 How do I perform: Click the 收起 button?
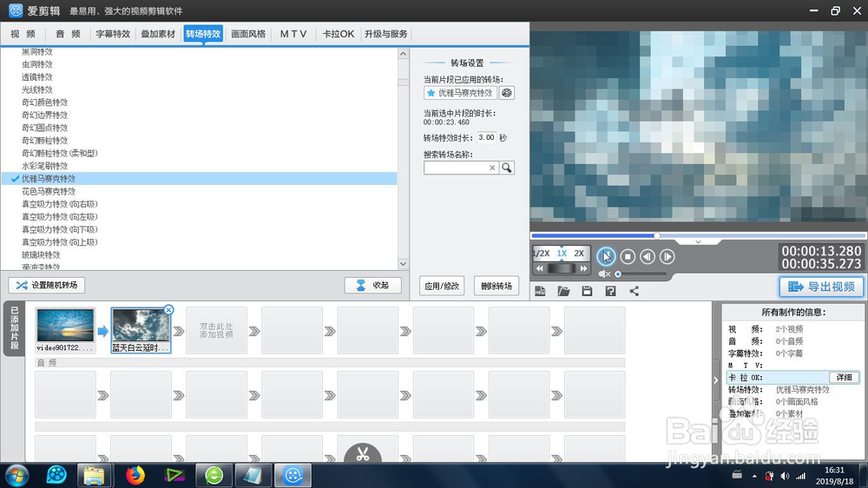(x=372, y=286)
